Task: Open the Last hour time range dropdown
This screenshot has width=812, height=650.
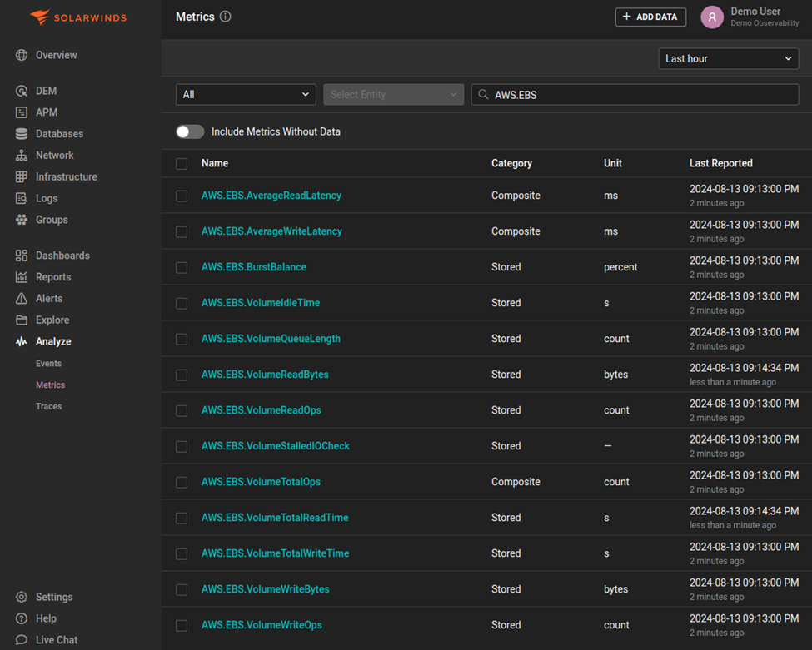Action: 728,59
